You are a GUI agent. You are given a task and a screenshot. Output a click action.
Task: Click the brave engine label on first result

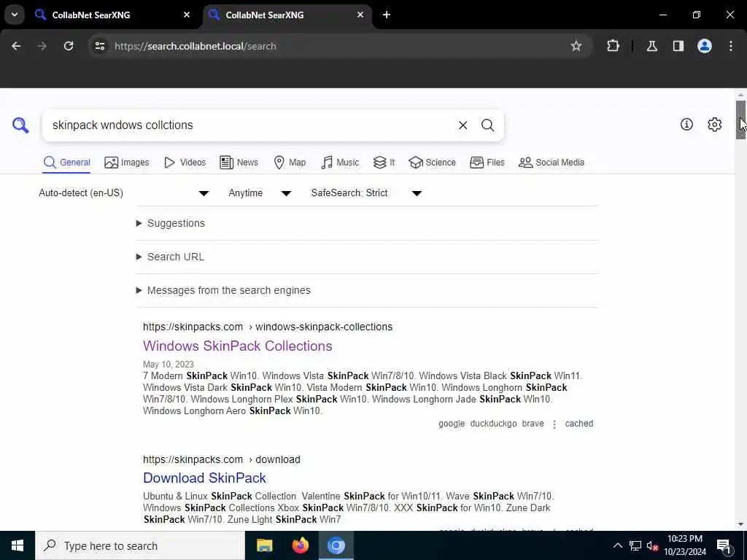coord(533,424)
